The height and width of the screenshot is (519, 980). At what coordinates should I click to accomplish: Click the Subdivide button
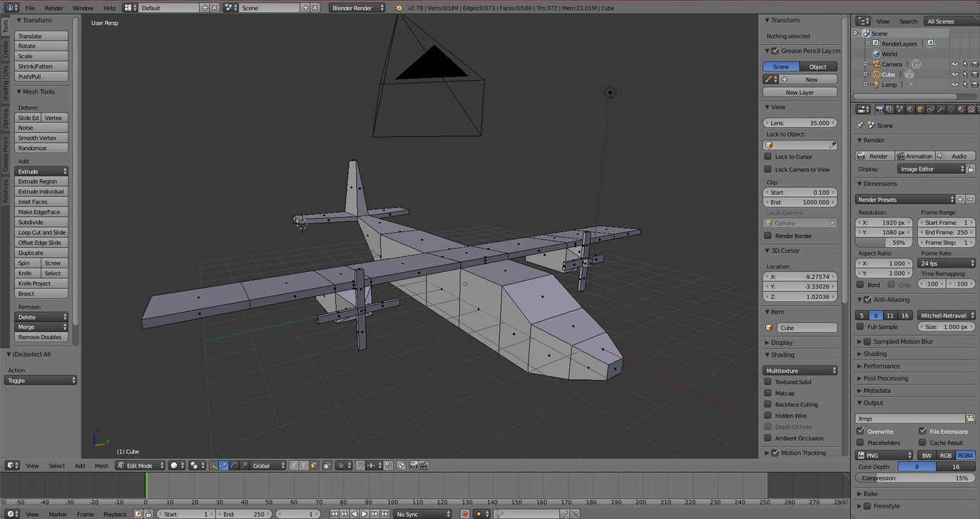point(41,222)
